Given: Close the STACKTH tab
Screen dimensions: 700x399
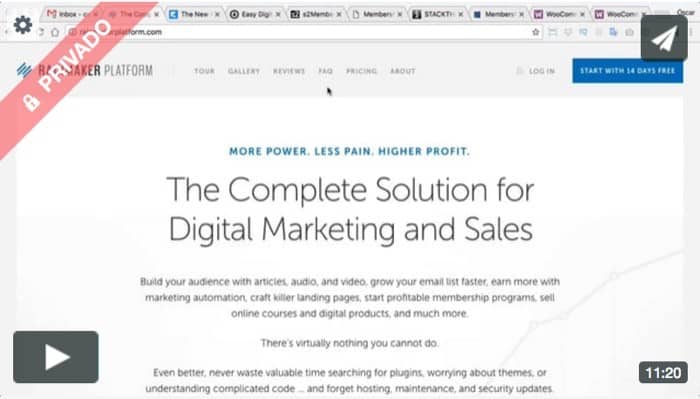Looking at the screenshot, I should tap(461, 14).
